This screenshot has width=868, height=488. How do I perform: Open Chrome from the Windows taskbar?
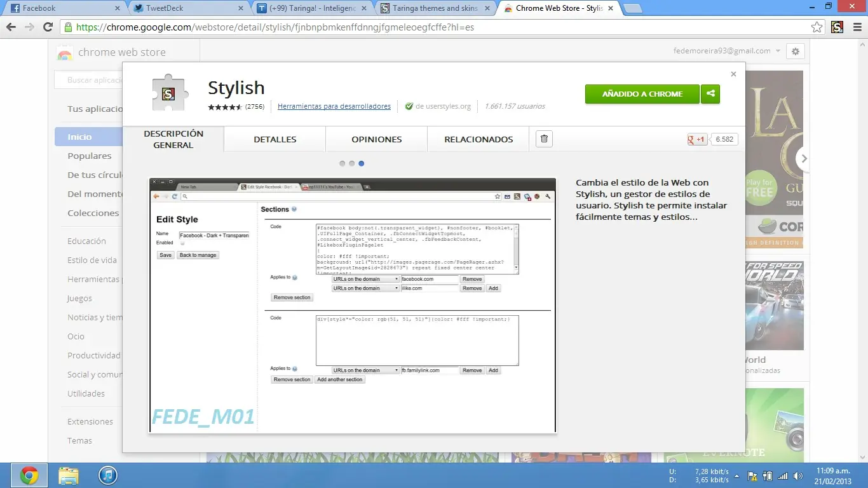[x=29, y=475]
